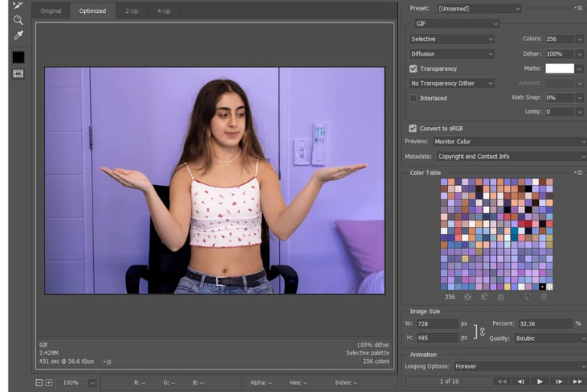This screenshot has height=392, width=587.
Task: Play the animation
Action: 540,381
